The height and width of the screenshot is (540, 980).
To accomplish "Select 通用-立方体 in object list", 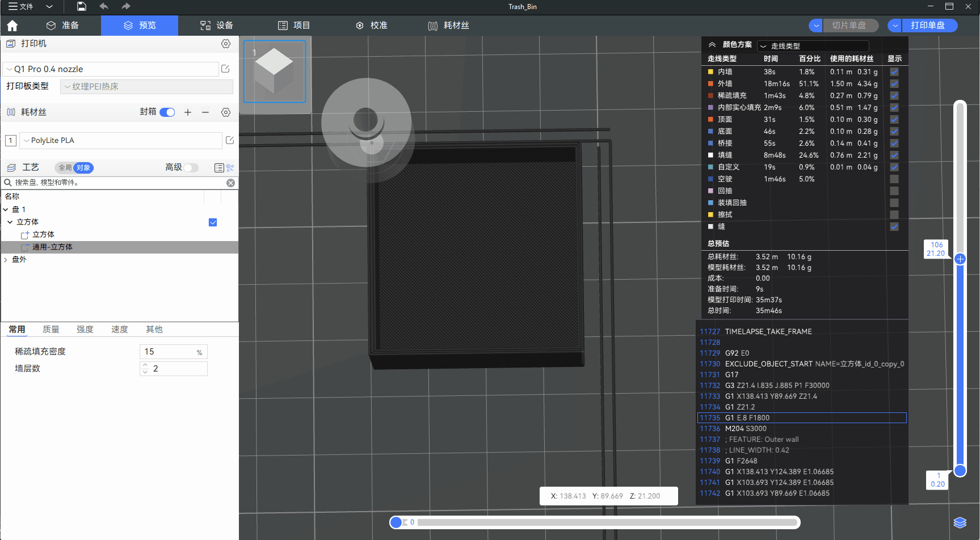I will pos(52,247).
